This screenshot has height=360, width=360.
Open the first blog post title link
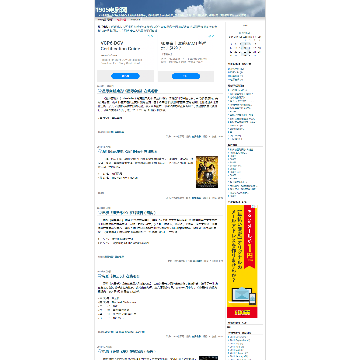click(x=128, y=91)
